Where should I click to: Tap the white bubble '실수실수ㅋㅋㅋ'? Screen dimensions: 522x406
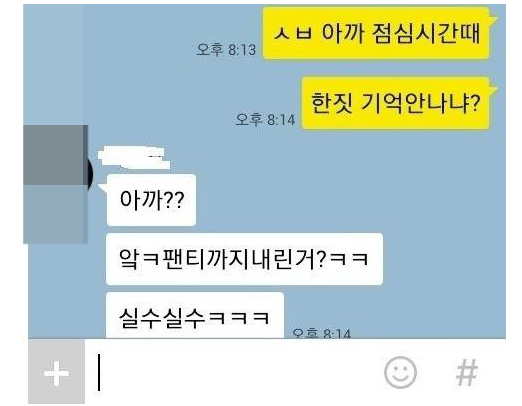[x=195, y=316]
